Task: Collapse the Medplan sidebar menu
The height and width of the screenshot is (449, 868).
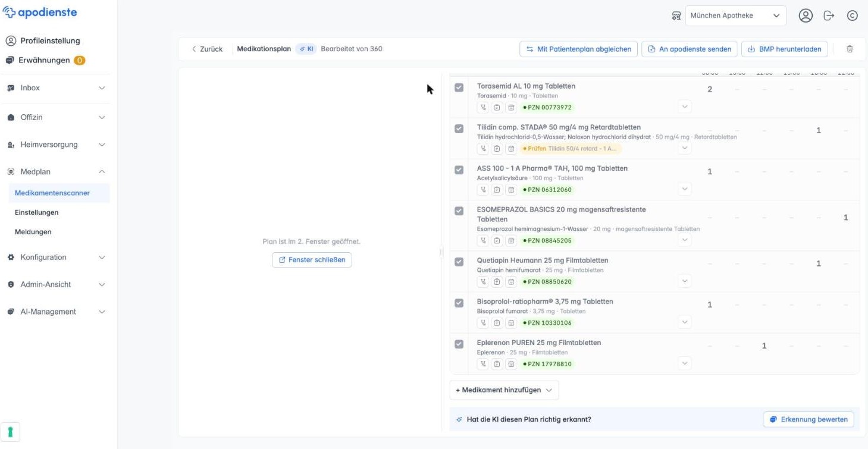Action: (55, 172)
